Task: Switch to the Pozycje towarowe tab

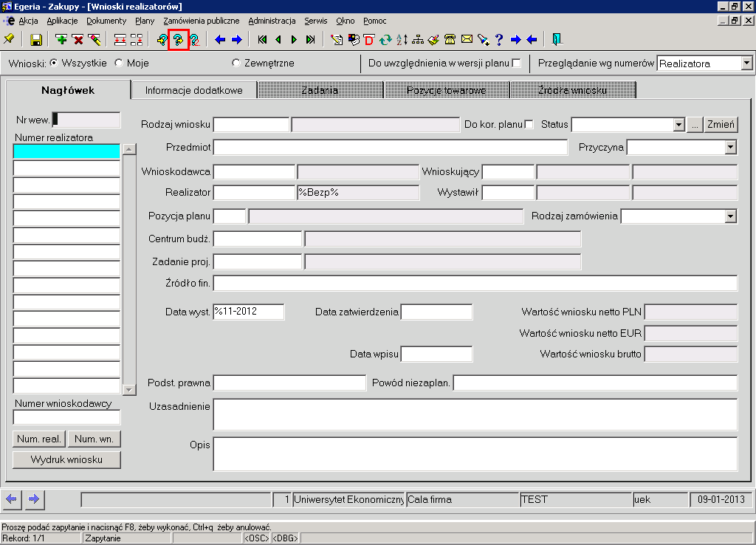Action: tap(446, 90)
